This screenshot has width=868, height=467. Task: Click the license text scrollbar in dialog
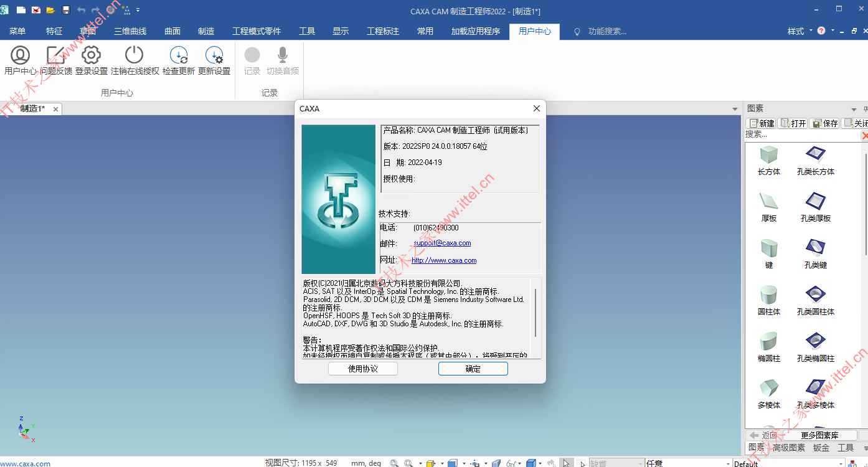pos(535,313)
